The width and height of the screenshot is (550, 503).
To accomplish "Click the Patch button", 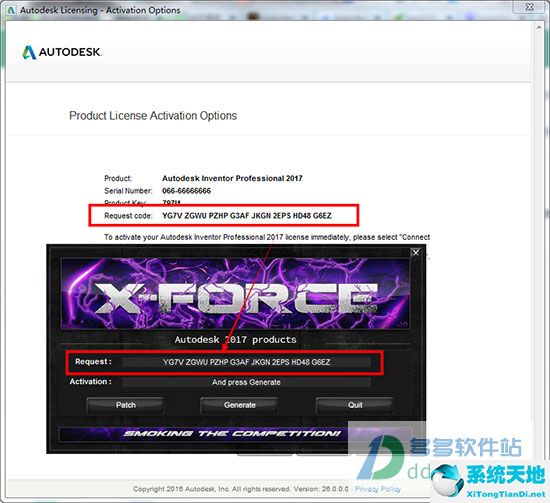I will point(126,405).
